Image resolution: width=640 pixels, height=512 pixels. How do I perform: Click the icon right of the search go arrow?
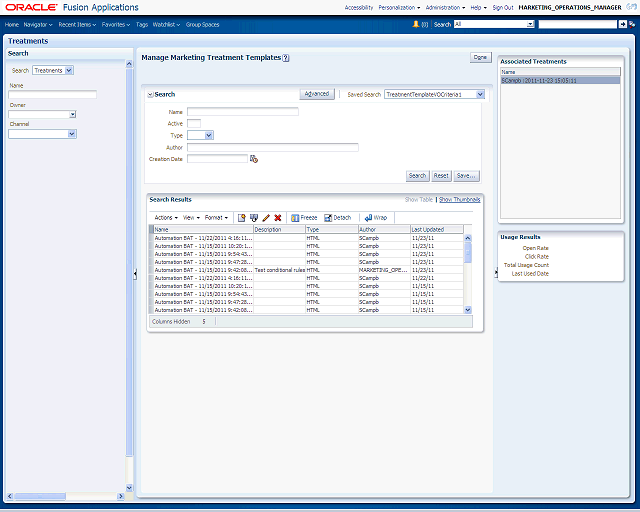click(x=632, y=24)
